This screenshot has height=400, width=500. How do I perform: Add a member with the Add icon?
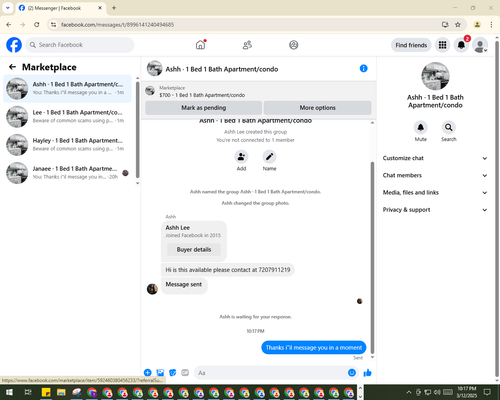241,157
